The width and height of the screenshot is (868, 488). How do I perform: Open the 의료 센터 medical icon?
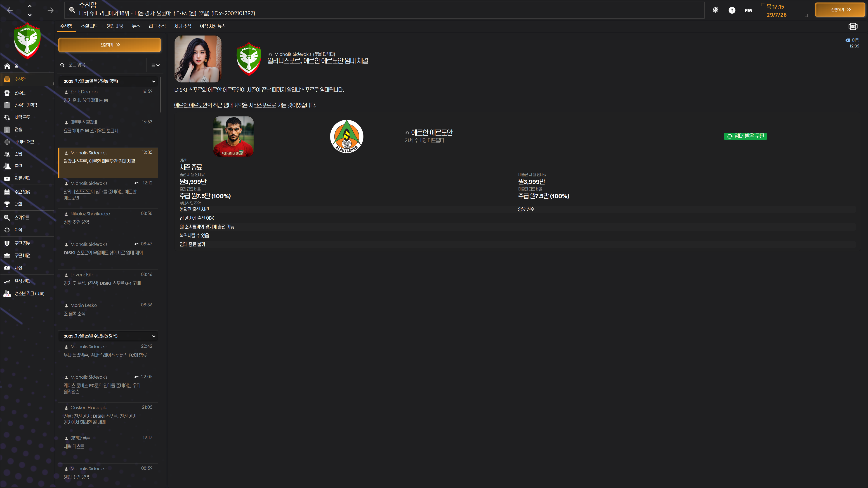tap(7, 178)
